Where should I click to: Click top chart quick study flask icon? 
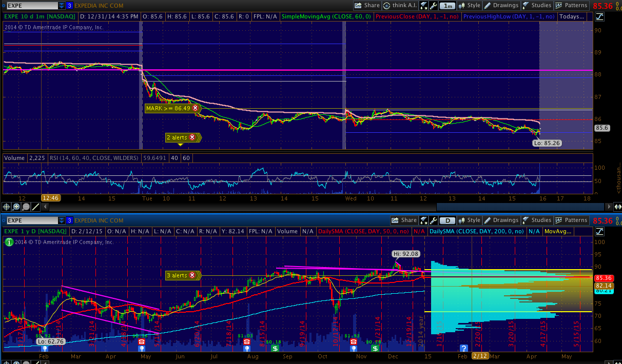(x=424, y=6)
